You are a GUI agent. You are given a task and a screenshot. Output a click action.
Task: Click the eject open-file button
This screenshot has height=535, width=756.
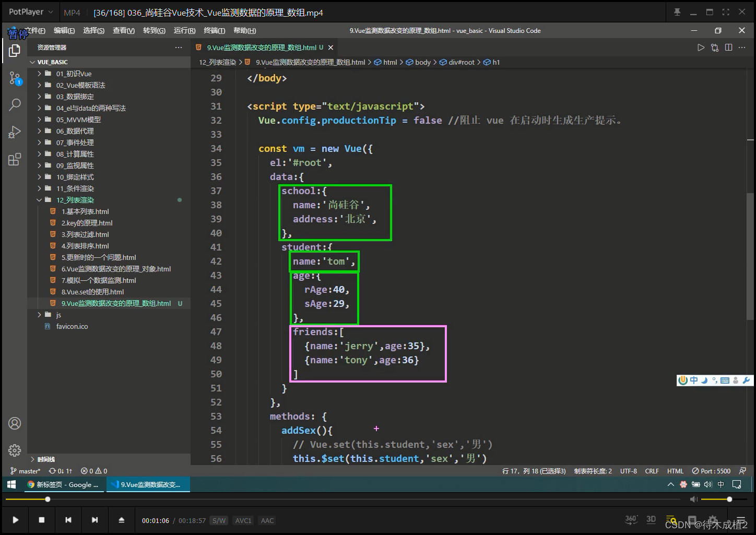pyautogui.click(x=121, y=520)
